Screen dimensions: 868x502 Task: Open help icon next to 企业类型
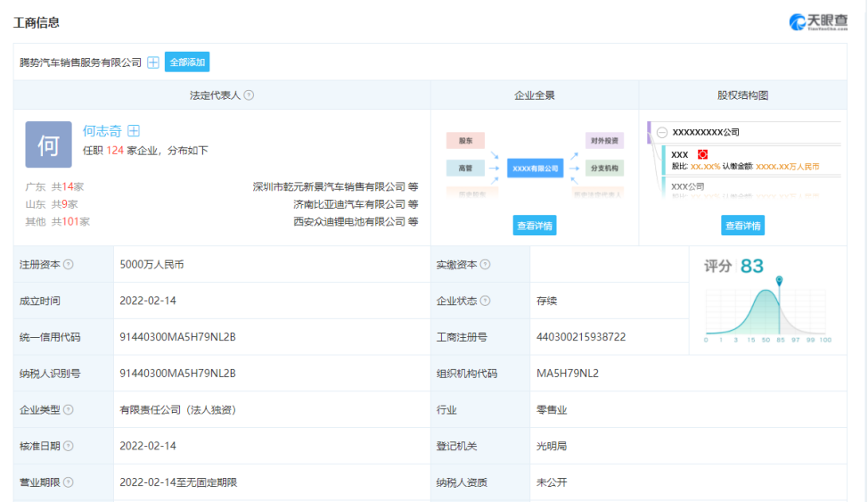point(68,410)
